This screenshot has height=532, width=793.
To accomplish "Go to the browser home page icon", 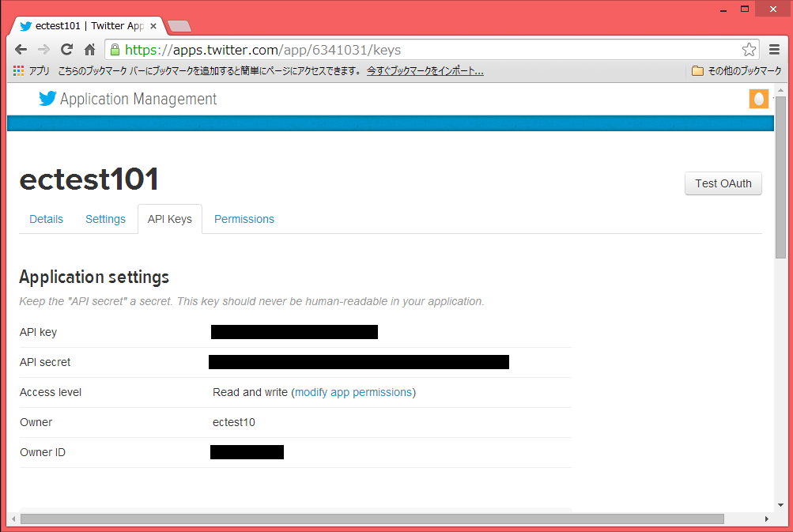I will tap(90, 49).
